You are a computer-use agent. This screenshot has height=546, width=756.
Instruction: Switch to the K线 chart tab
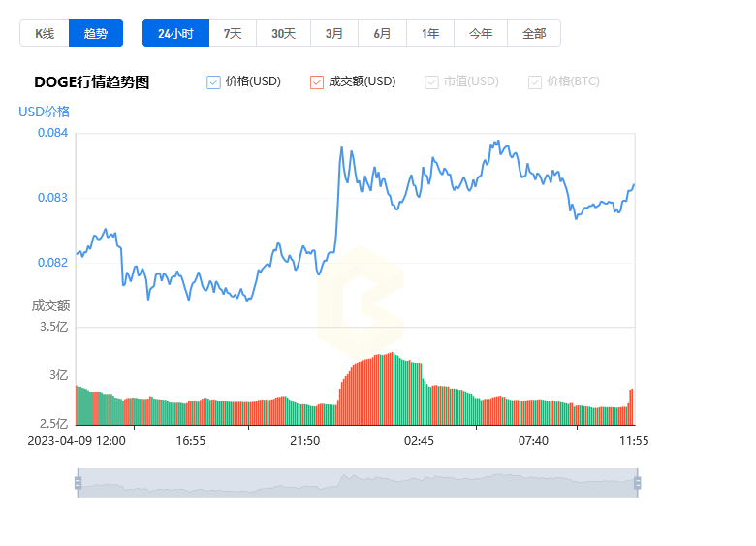[45, 33]
